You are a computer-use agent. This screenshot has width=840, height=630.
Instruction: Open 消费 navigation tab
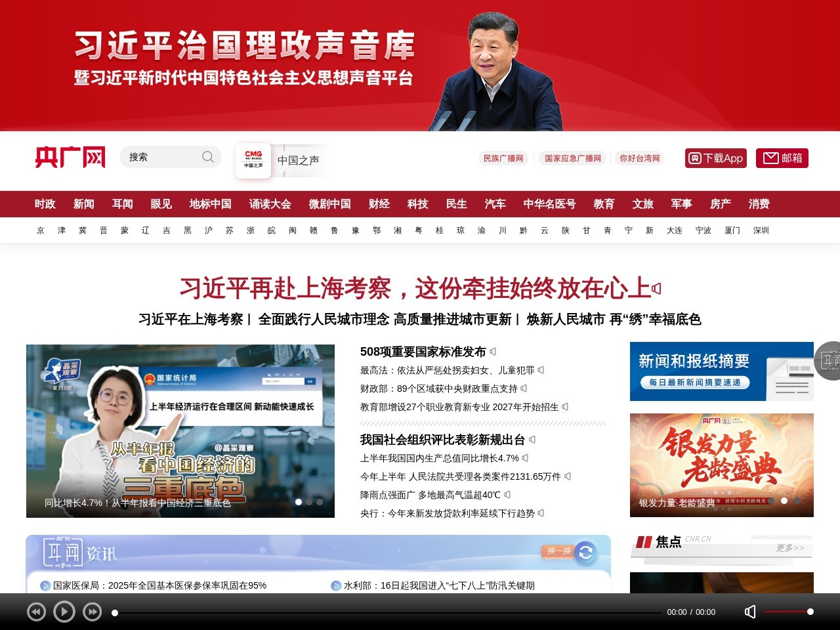(x=759, y=204)
